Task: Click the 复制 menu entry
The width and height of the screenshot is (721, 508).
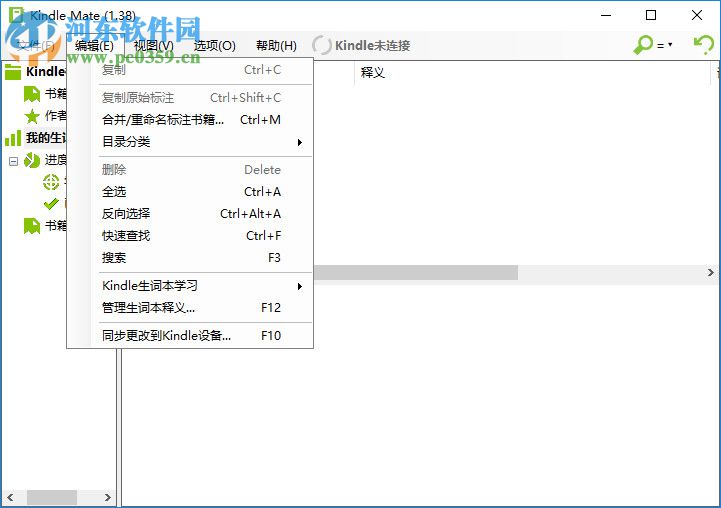Action: [x=191, y=70]
